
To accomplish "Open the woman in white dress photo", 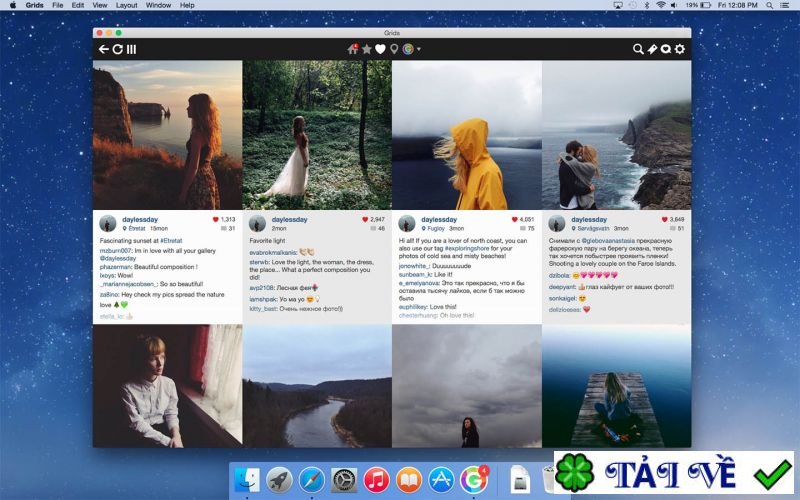I will [316, 134].
